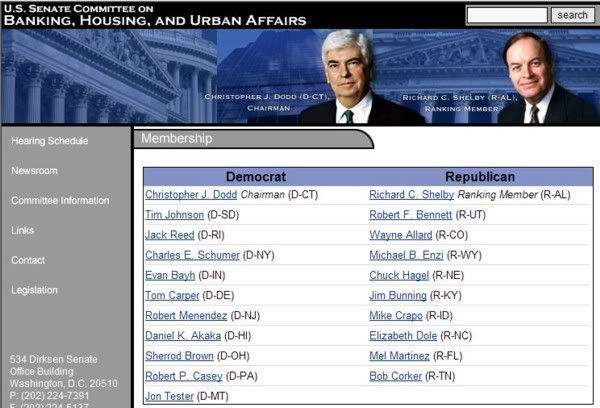Open Chuck Hagel member link

[399, 276]
